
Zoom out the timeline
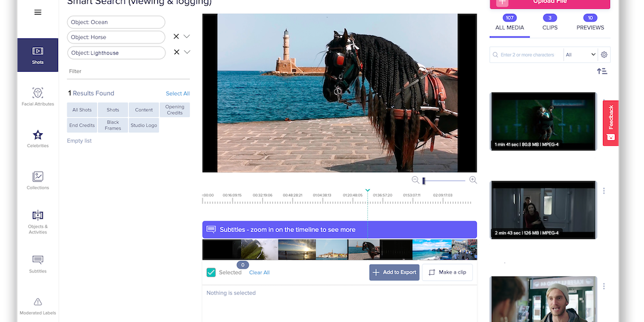click(x=415, y=180)
